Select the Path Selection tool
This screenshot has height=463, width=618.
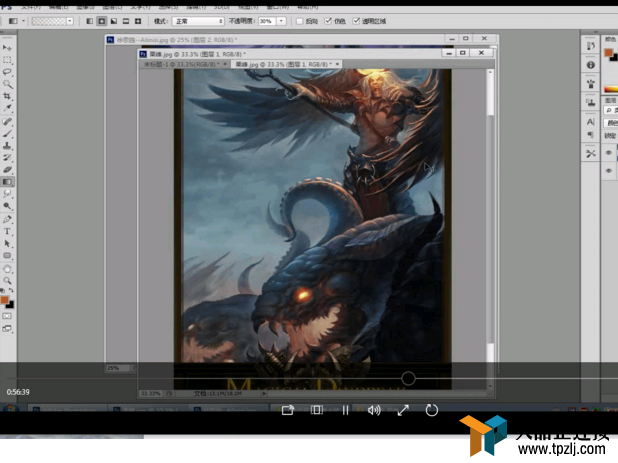(x=7, y=244)
